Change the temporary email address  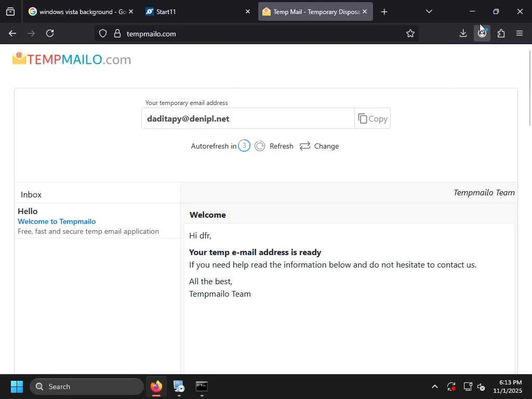pyautogui.click(x=320, y=146)
